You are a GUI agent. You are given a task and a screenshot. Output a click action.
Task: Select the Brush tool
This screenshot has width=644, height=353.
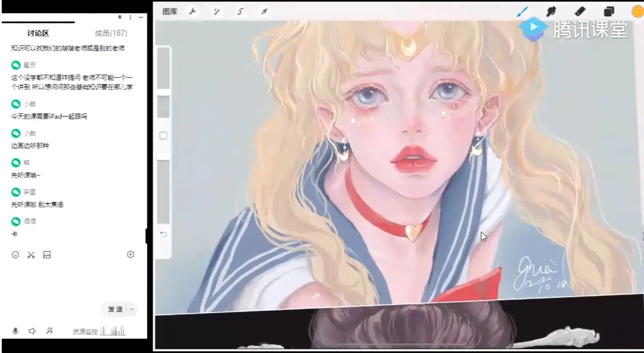523,11
